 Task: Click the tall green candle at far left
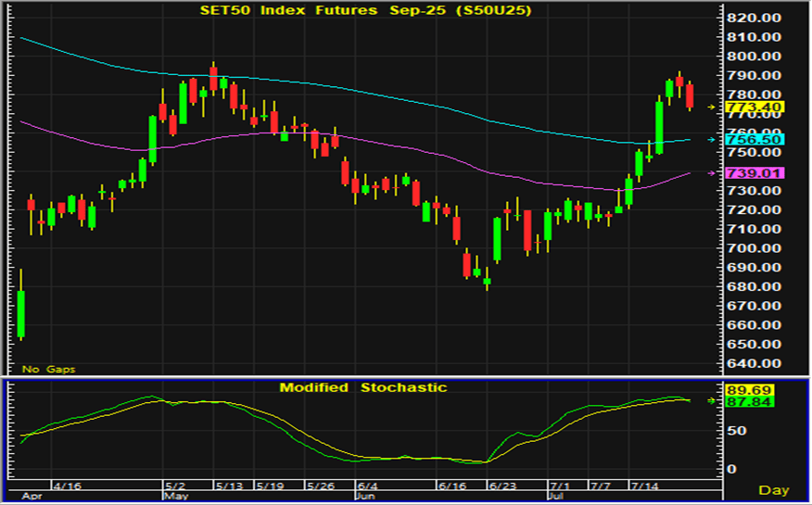click(20, 313)
